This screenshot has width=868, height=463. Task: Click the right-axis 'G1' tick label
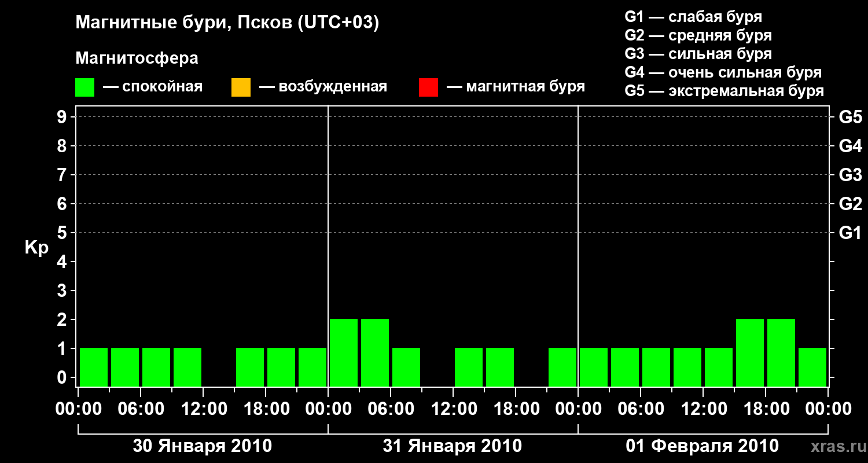(851, 233)
